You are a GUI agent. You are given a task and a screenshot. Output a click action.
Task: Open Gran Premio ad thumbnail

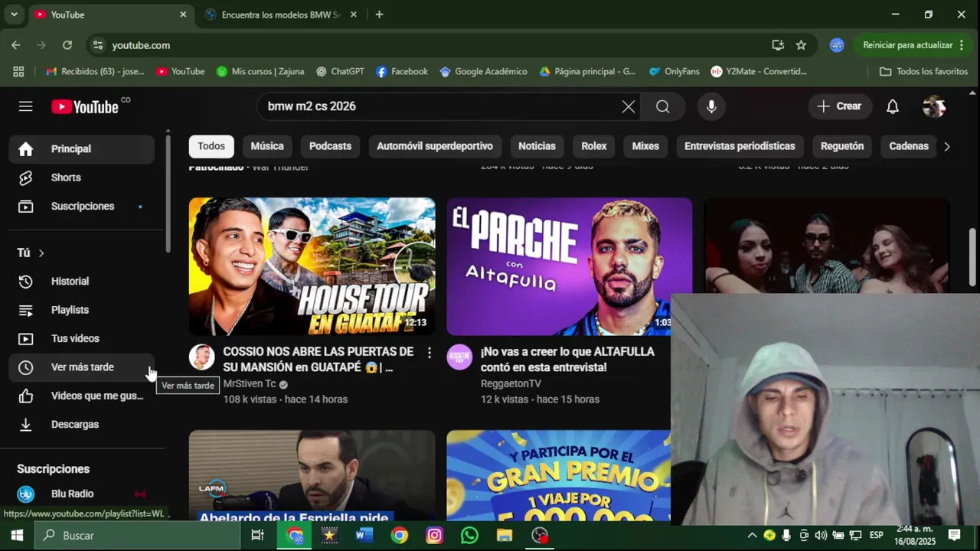(559, 476)
